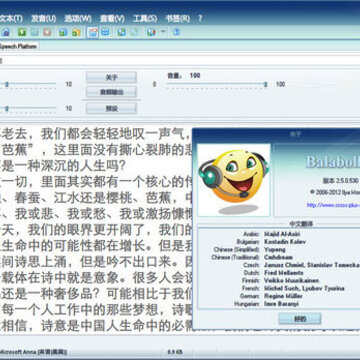Screen dimensions: 360x360
Task: Click the blue-green icon right of Stop
Action: (x=63, y=32)
